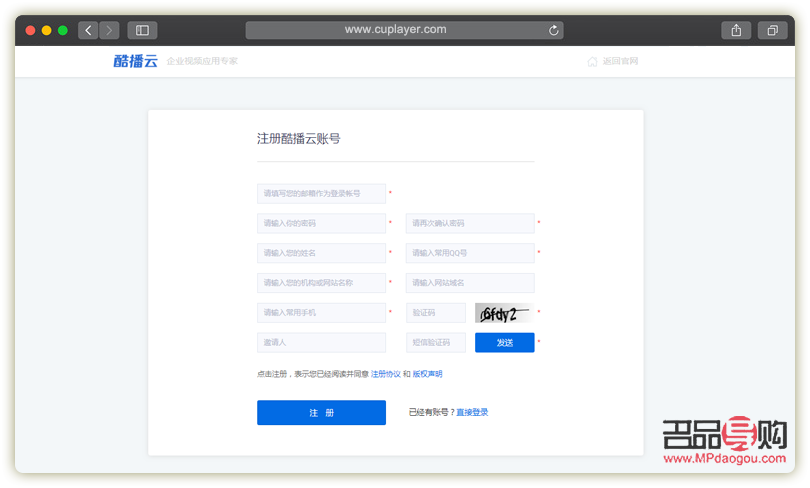Refresh the captcha image 6fdy2
810x488 pixels.
[503, 313]
